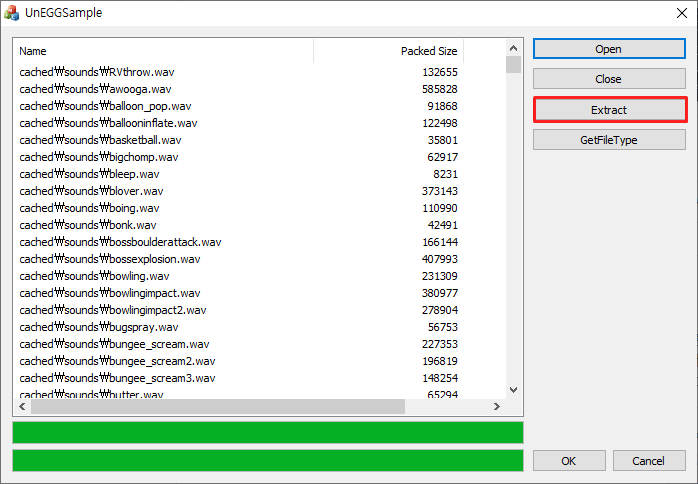Image resolution: width=698 pixels, height=484 pixels.
Task: Click packed size value 132655
Action: tap(440, 72)
